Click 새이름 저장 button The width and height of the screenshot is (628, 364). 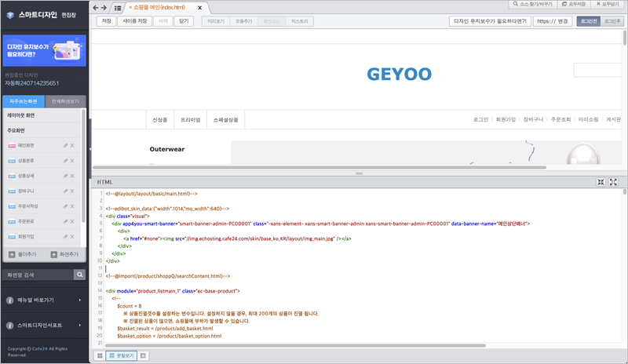click(135, 21)
